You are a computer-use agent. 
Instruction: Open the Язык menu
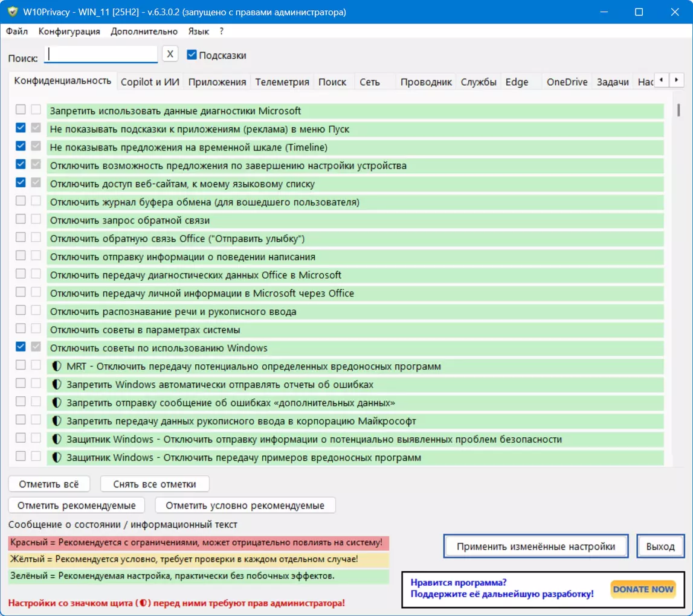198,31
